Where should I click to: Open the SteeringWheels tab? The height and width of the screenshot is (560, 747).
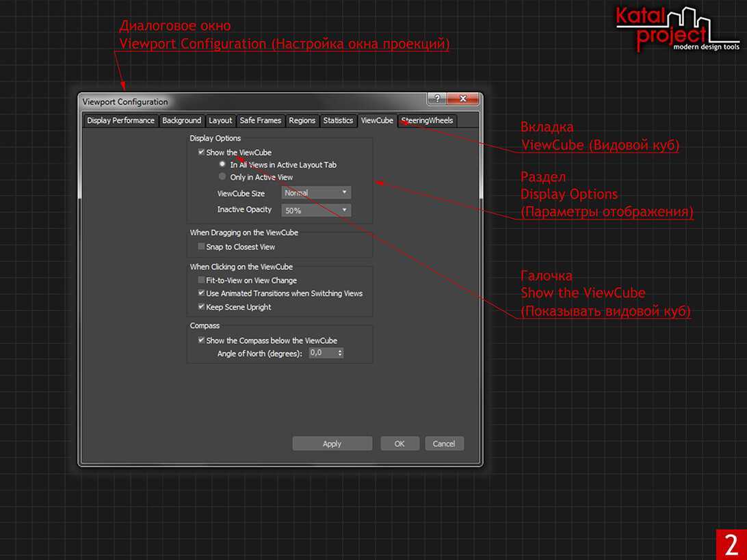click(x=428, y=121)
